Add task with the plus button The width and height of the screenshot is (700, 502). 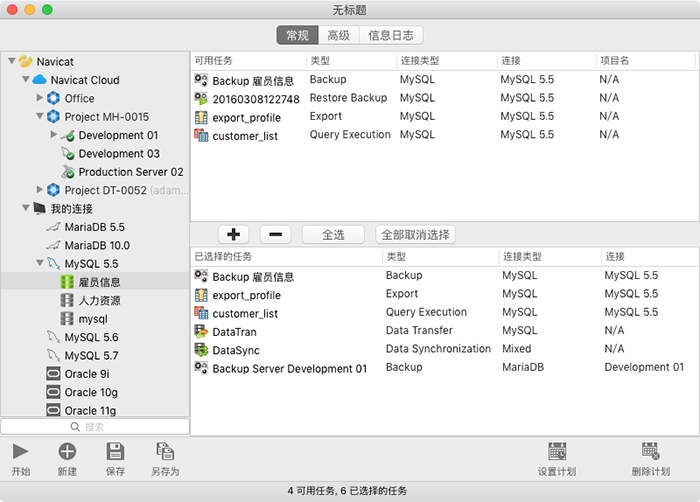(x=233, y=234)
